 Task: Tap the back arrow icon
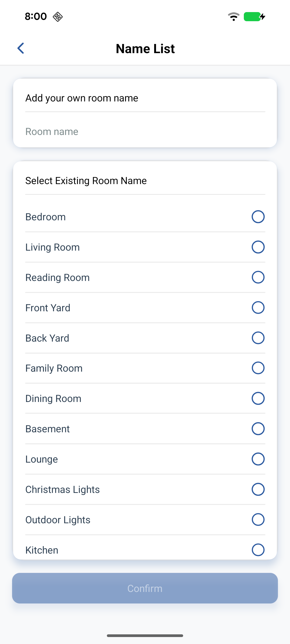pos(21,48)
